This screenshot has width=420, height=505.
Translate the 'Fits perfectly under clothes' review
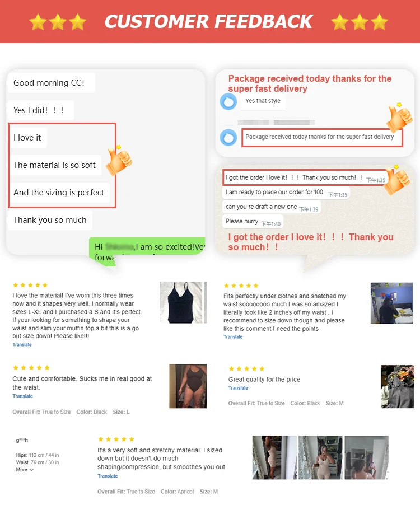point(233,337)
